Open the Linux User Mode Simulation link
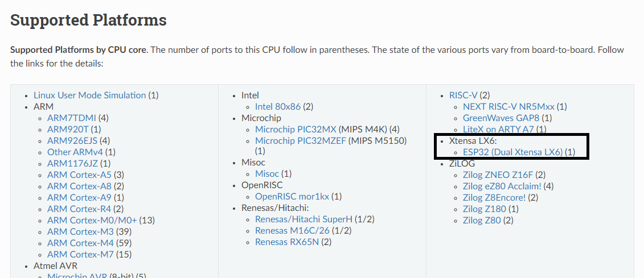The width and height of the screenshot is (644, 278). coord(89,95)
